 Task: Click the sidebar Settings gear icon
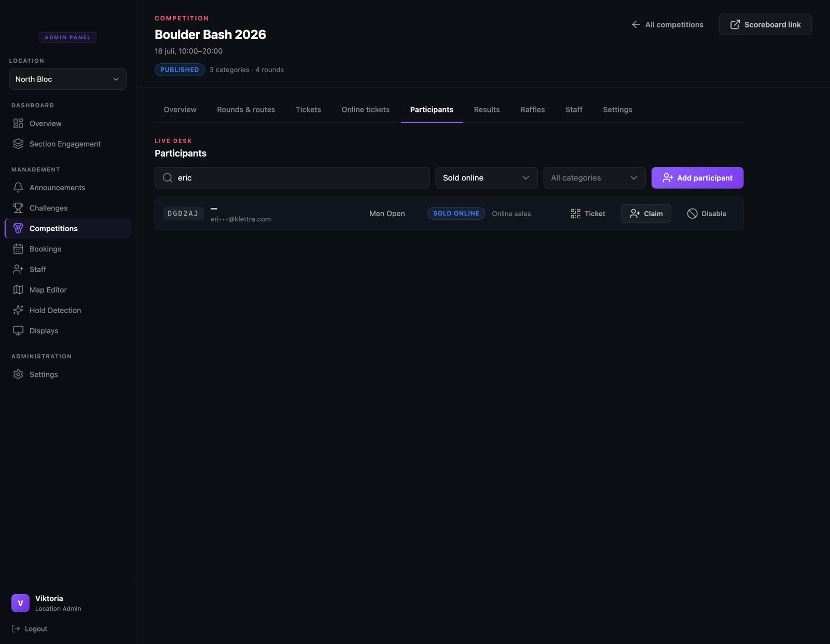18,374
